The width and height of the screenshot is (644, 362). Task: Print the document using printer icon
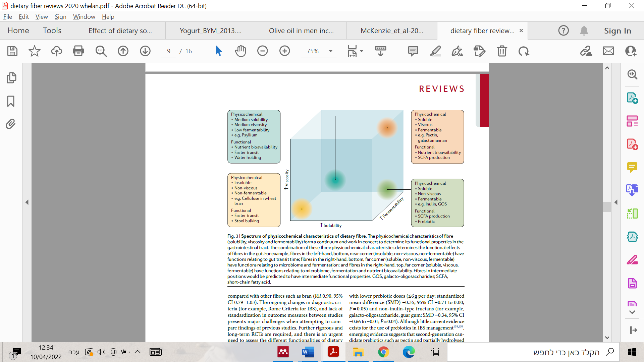click(x=78, y=51)
